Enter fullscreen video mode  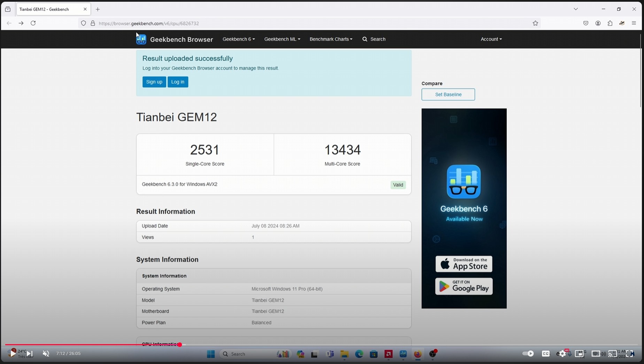[629, 354]
